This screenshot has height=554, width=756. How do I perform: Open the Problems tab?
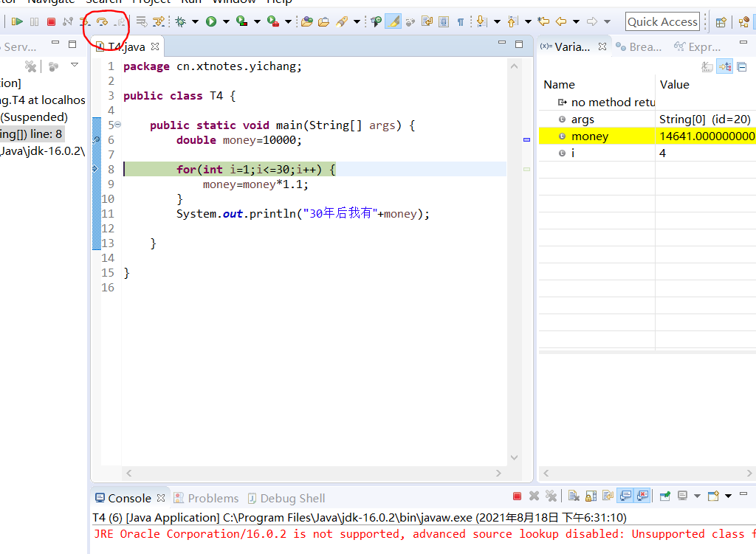(206, 498)
